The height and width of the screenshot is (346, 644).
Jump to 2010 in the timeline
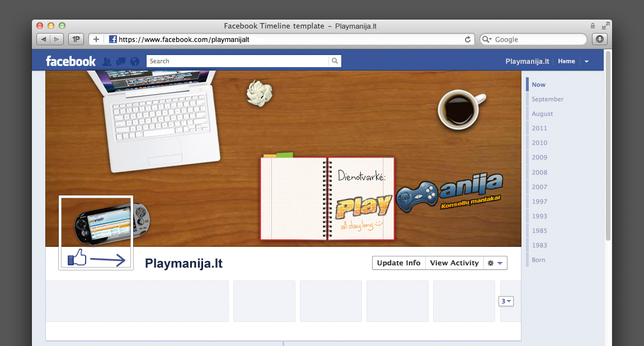[539, 143]
